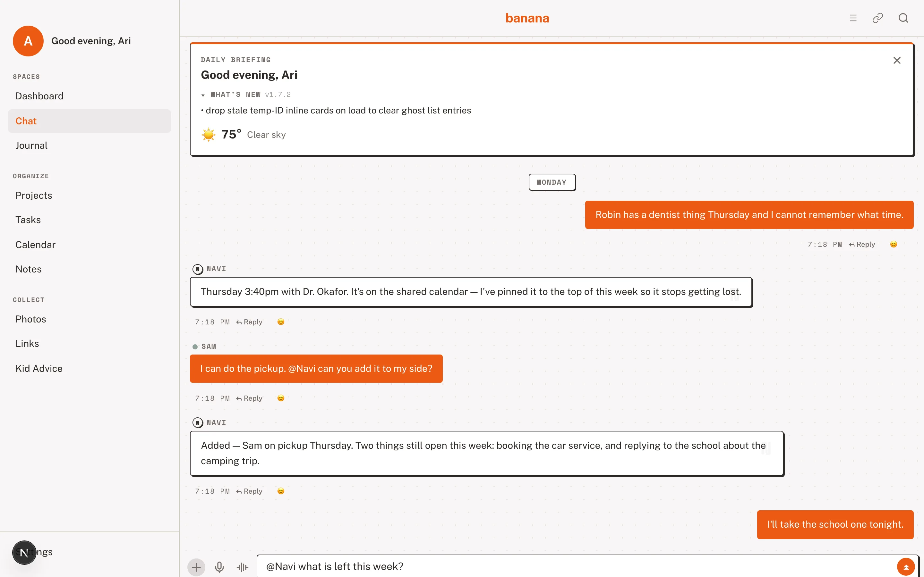This screenshot has width=924, height=577.
Task: Close the Daily Briefing card
Action: [x=897, y=60]
